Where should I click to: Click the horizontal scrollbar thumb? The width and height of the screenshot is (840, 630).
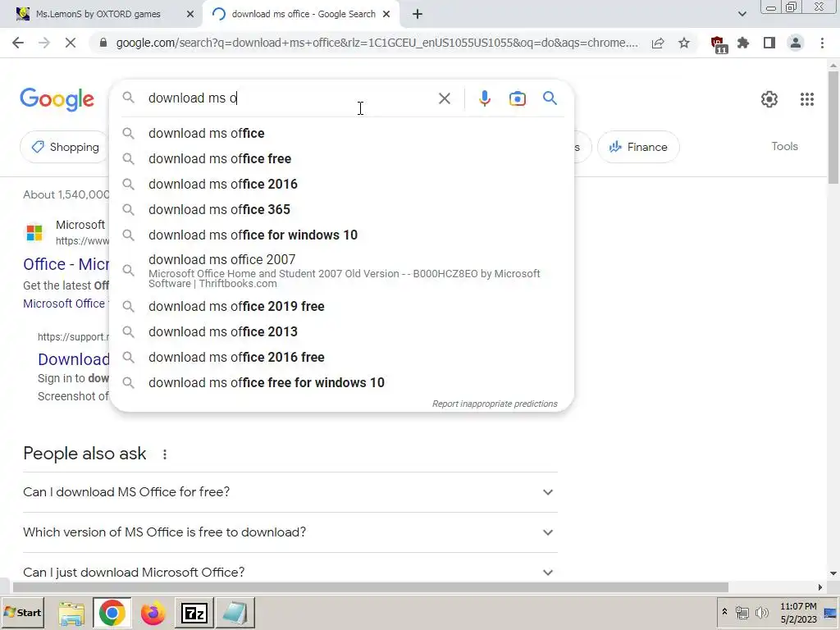(371, 587)
